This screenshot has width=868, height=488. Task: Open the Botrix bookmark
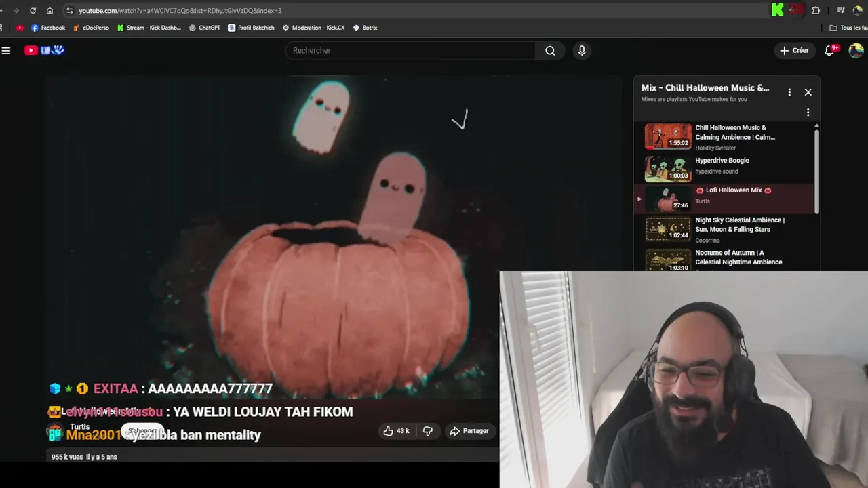point(365,28)
